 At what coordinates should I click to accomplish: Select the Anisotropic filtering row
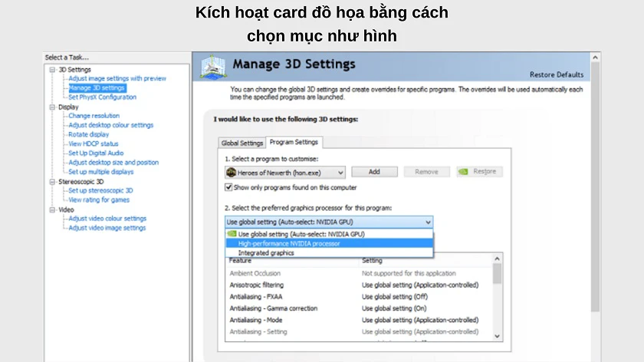coord(359,285)
